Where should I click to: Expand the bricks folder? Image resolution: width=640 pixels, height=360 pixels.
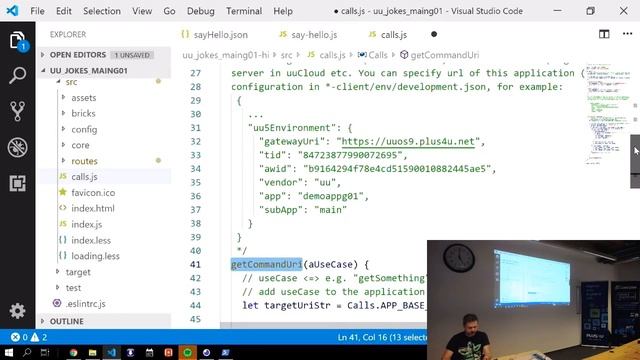pyautogui.click(x=83, y=113)
